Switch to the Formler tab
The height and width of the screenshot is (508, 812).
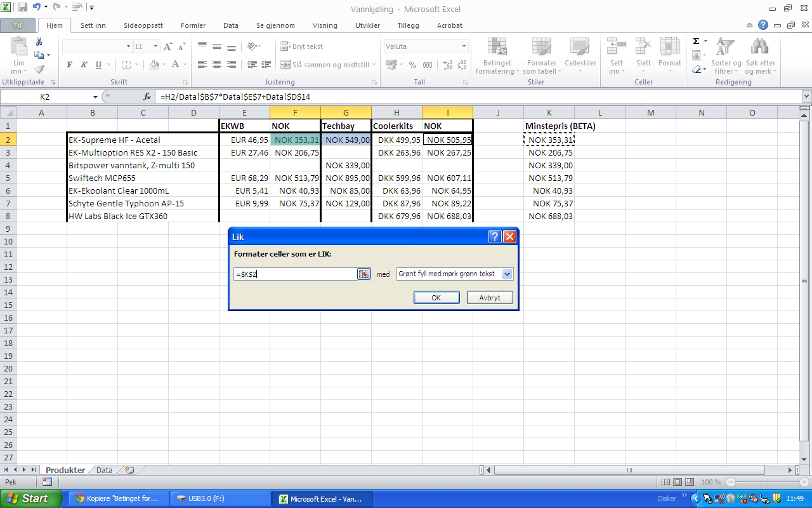point(193,25)
